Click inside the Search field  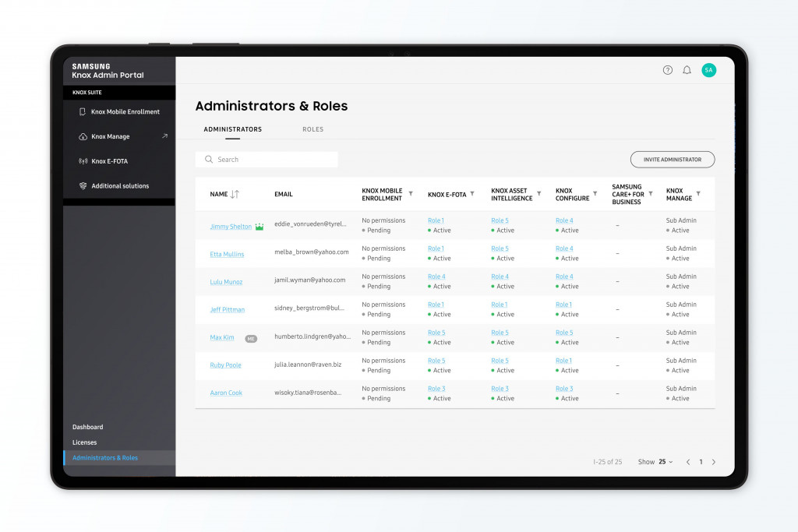tap(265, 159)
